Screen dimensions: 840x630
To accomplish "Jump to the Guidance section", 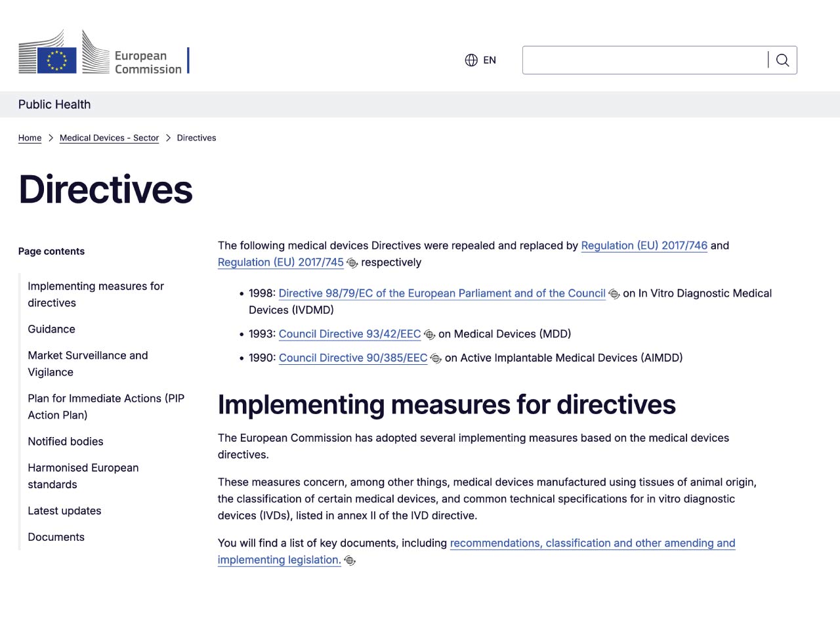I will pyautogui.click(x=51, y=329).
